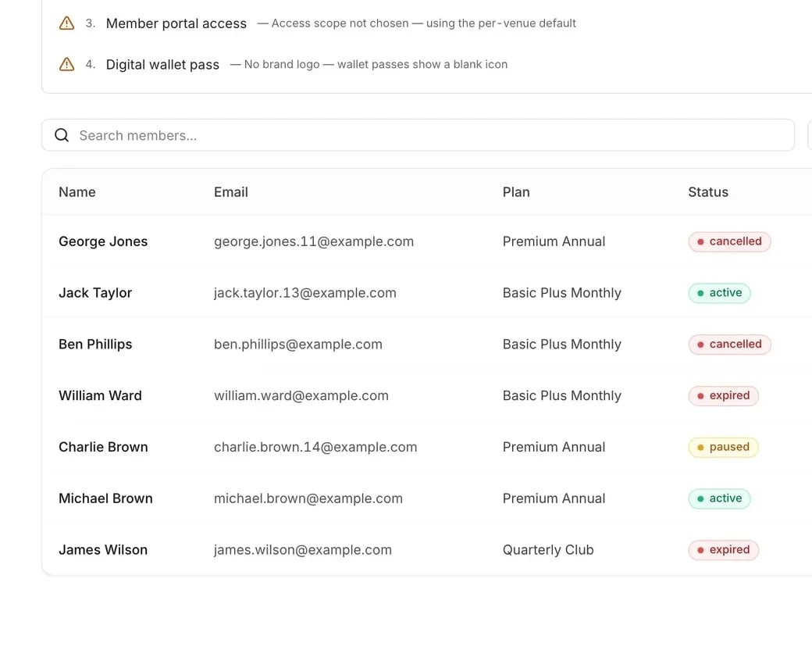Click Ben Phillips's cancelled status badge

coord(729,345)
